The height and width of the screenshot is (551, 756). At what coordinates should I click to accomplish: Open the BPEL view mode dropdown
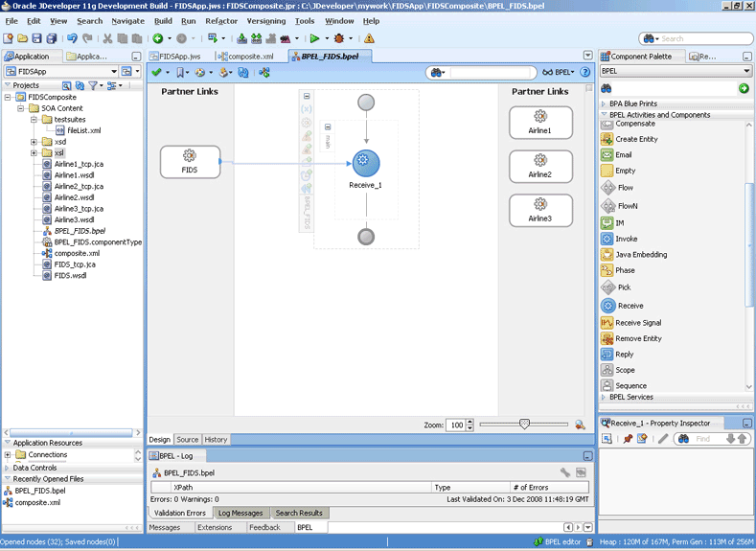(x=559, y=72)
